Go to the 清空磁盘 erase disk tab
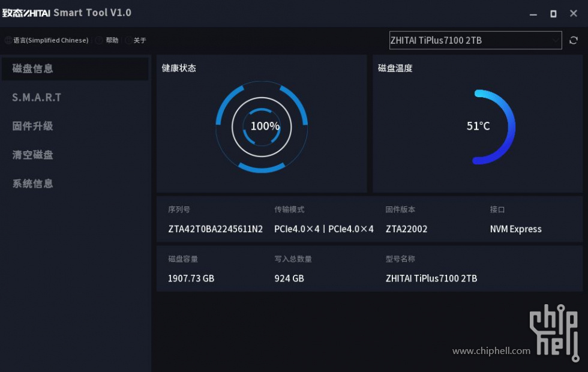 pos(32,155)
